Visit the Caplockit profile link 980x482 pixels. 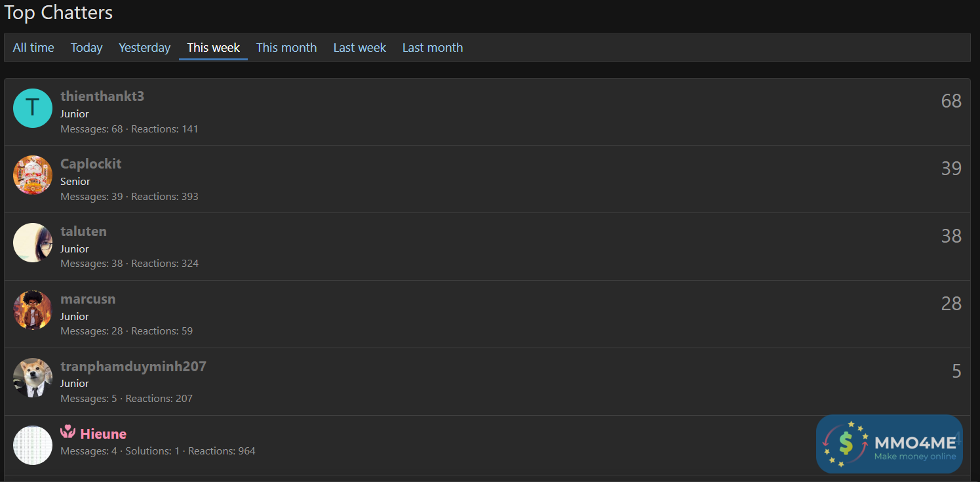(x=91, y=164)
